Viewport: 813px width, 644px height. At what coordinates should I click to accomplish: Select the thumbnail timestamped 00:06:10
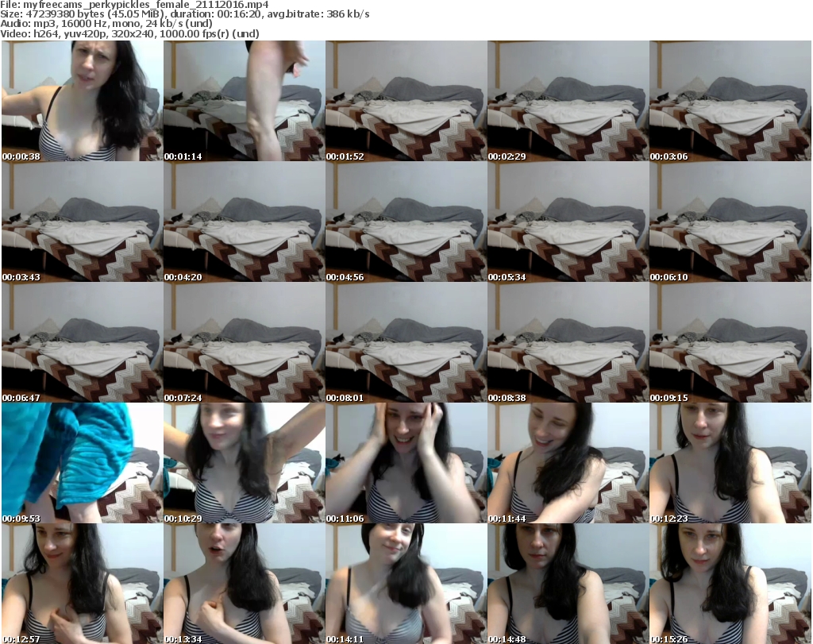pyautogui.click(x=730, y=222)
